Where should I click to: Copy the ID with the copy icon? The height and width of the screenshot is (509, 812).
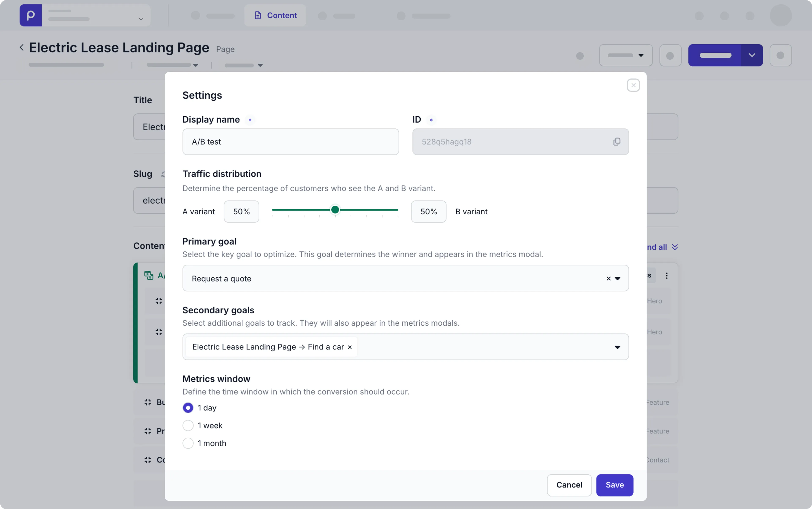coord(616,142)
